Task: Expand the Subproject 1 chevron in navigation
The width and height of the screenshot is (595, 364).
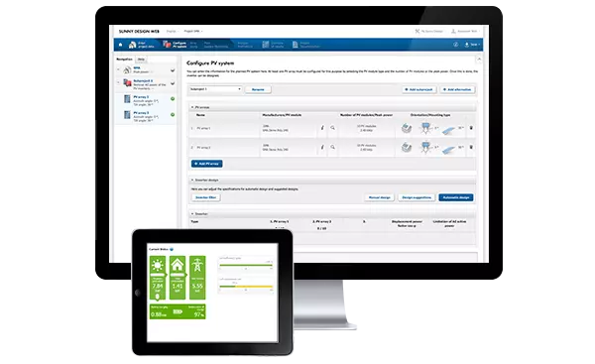Action: (x=173, y=83)
